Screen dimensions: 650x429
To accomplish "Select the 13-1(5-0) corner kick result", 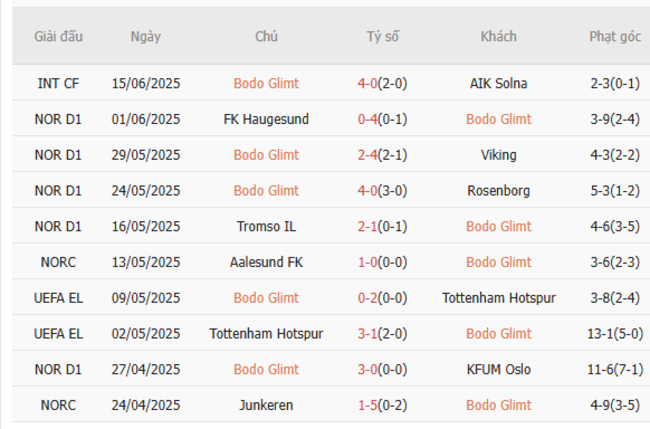I will click(x=614, y=333).
